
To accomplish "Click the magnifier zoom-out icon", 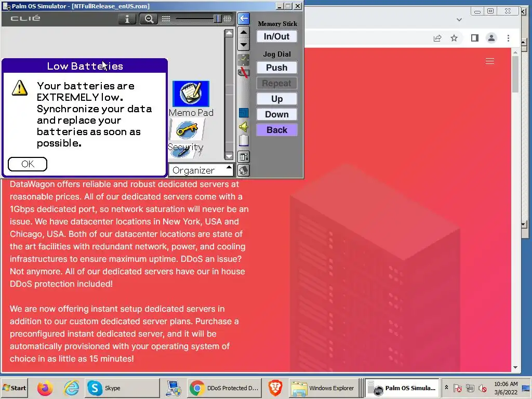I will coord(149,19).
